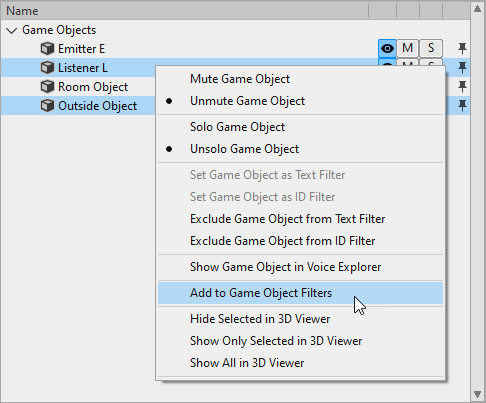Click the scrollbar up arrow
The width and height of the screenshot is (486, 403).
pyautogui.click(x=477, y=9)
